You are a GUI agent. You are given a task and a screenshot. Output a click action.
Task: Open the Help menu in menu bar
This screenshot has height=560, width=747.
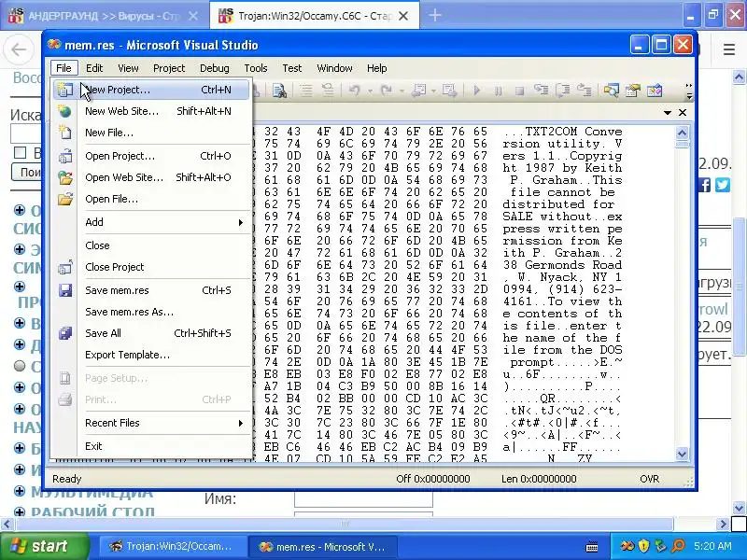point(377,68)
